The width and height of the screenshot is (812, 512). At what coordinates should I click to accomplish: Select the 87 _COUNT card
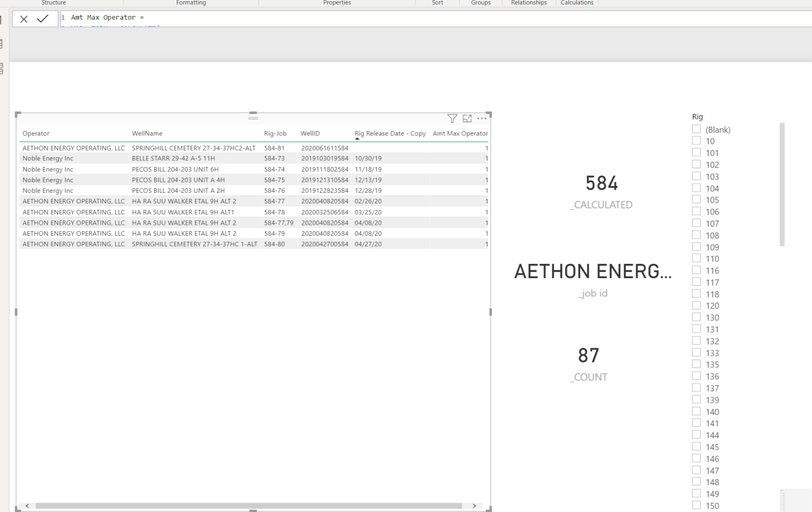click(589, 364)
